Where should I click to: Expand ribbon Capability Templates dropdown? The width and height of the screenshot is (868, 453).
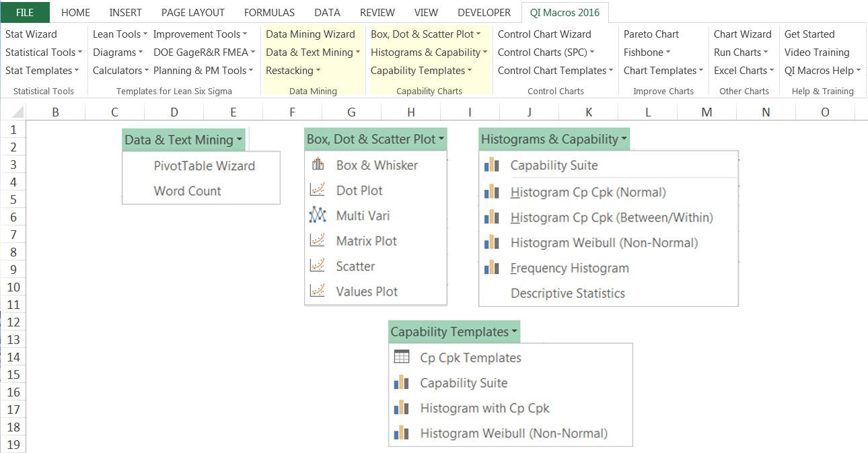(x=421, y=71)
